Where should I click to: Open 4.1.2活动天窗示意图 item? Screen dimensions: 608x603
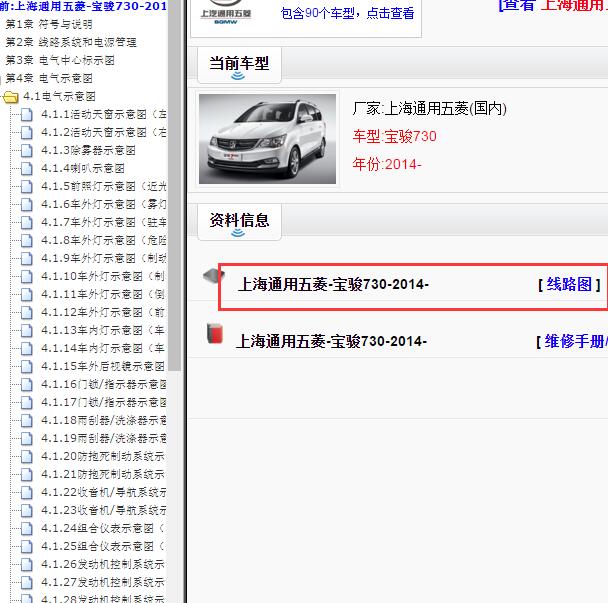tap(104, 133)
